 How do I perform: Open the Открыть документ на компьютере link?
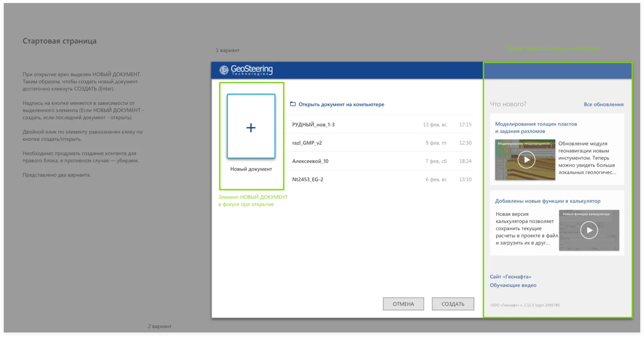(x=341, y=104)
